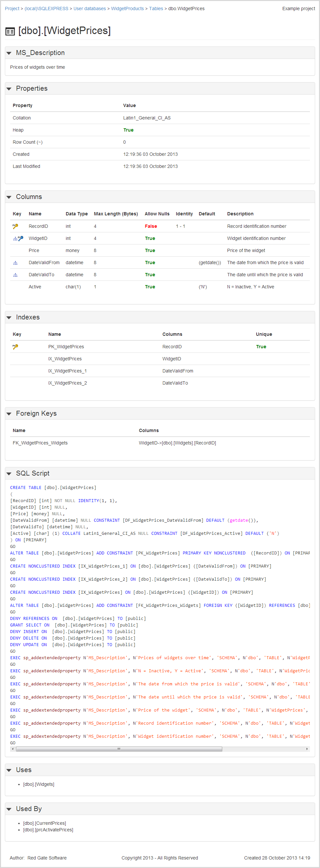Image resolution: width=320 pixels, height=868 pixels.
Task: Click the primary key icon for RecordID column
Action: click(x=15, y=226)
